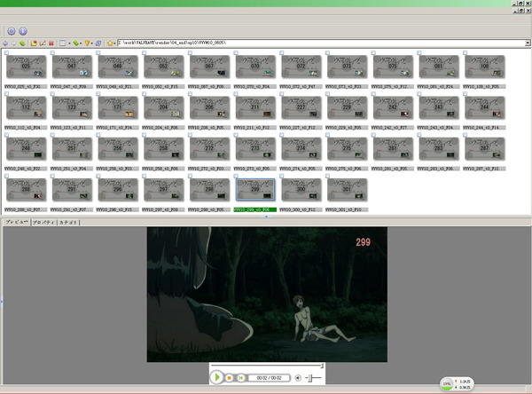Expand the filter dropdown arrow

[92, 43]
